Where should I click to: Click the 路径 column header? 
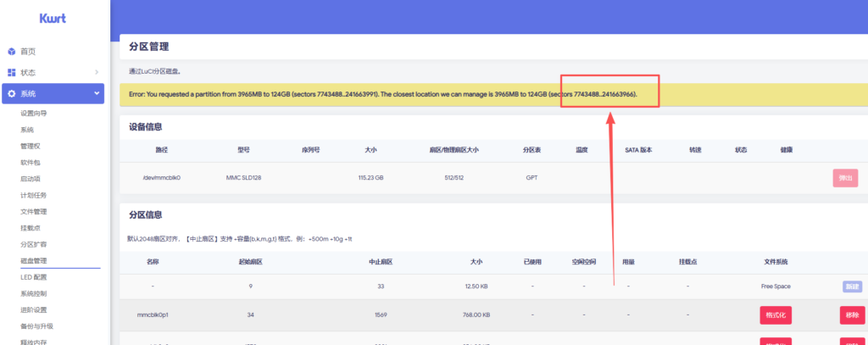coord(162,150)
